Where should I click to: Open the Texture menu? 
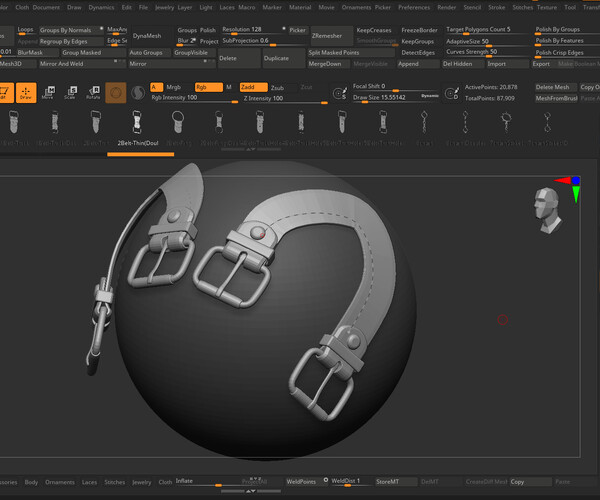pyautogui.click(x=547, y=7)
